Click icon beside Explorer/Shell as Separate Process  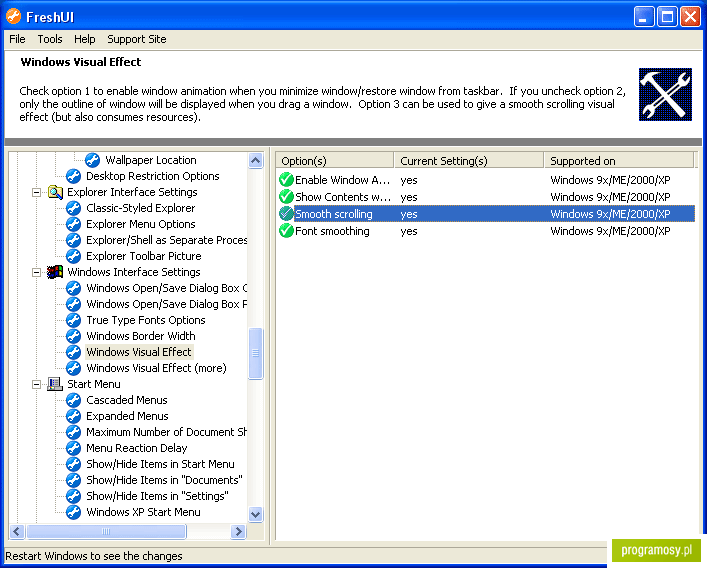73,240
